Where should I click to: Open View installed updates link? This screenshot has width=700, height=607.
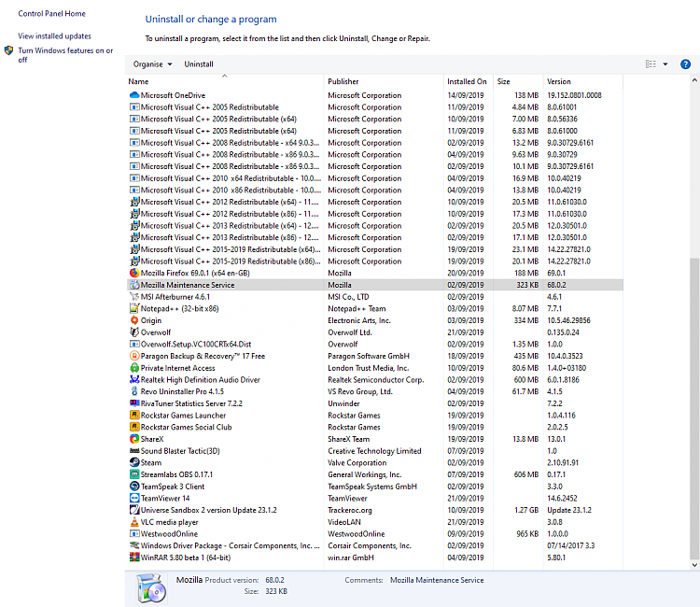tap(54, 35)
